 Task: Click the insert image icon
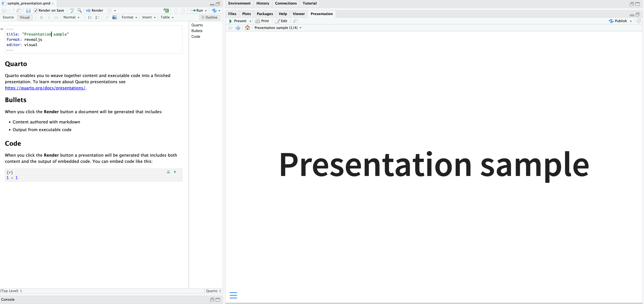[115, 17]
